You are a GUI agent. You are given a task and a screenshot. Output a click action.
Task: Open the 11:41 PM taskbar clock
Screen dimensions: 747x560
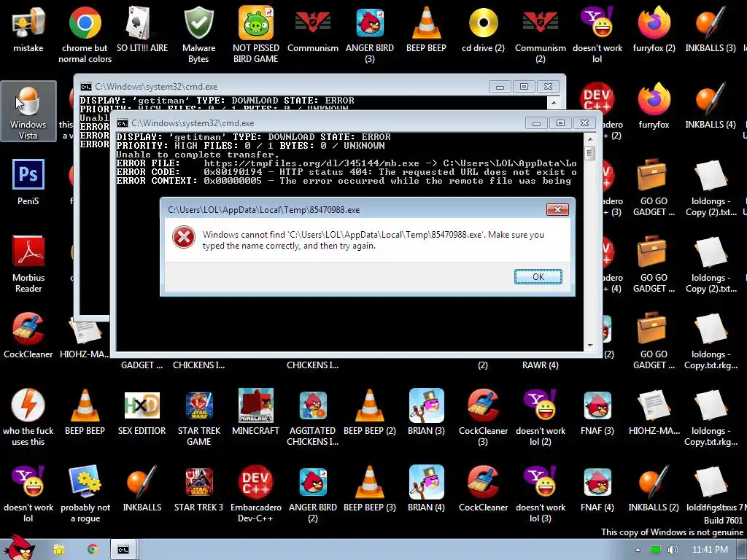tap(710, 550)
